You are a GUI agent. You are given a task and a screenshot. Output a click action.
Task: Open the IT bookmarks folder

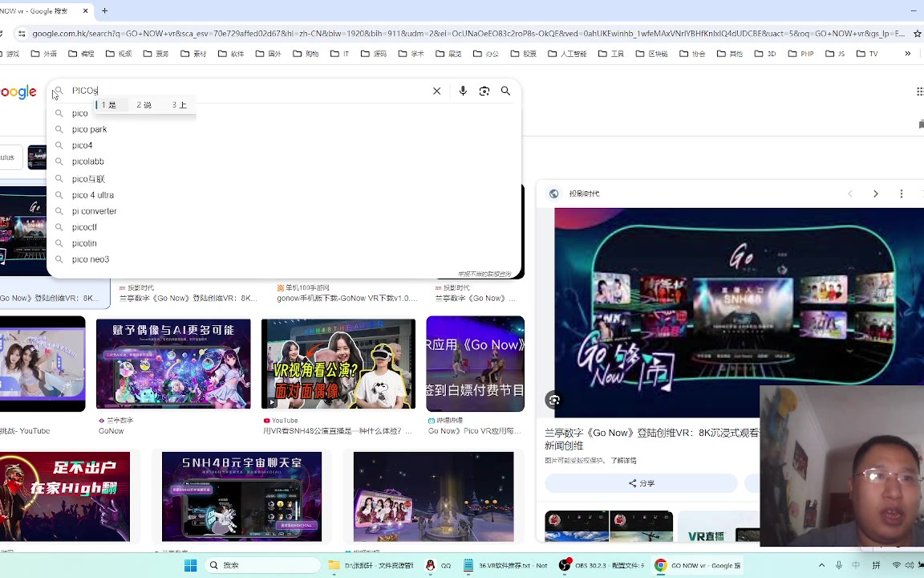coord(339,54)
